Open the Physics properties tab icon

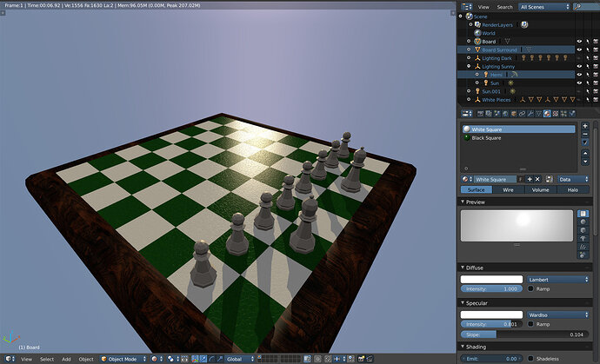coord(572,114)
